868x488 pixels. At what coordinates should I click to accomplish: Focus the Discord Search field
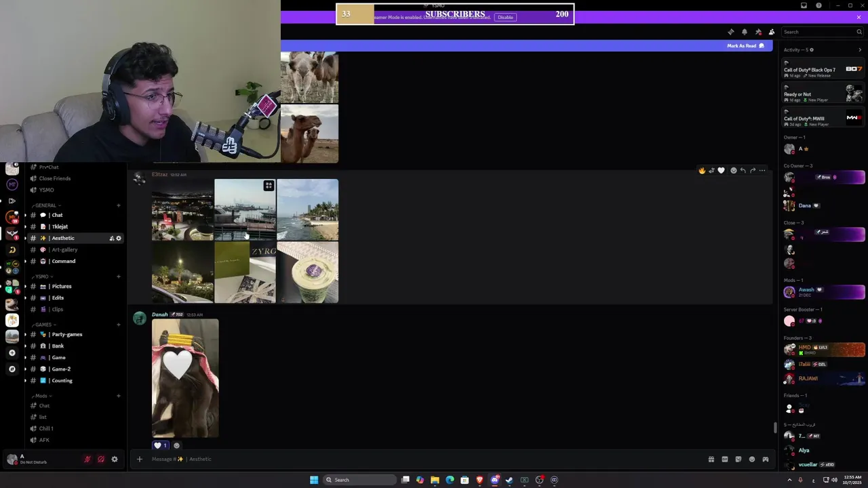tap(822, 32)
